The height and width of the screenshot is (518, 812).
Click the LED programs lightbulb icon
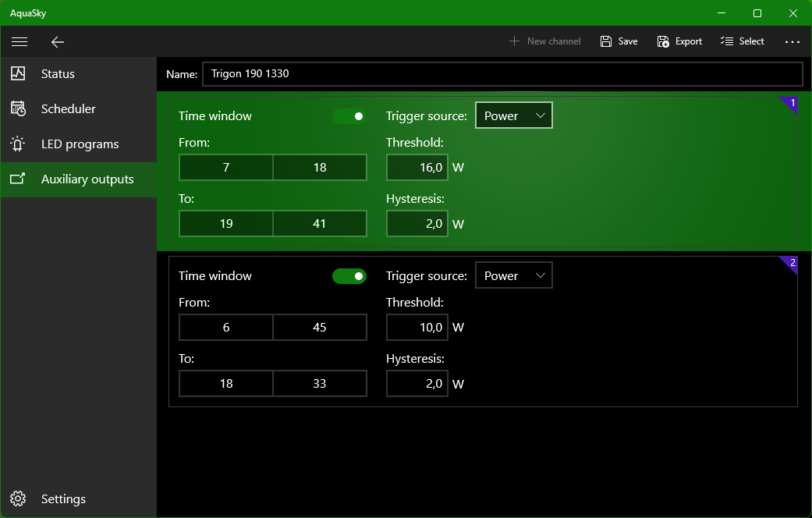18,144
